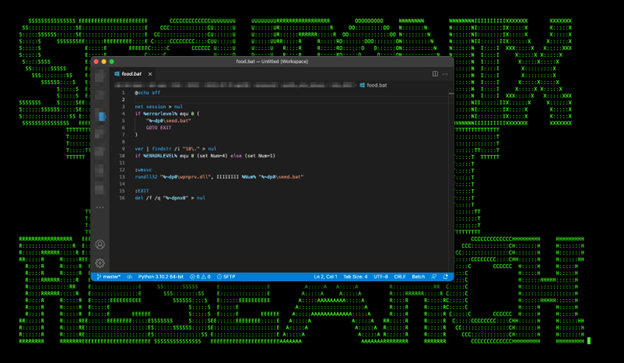Change interpreter Python 3.10.2 64-bit
This screenshot has width=624, height=363.
coord(160,277)
